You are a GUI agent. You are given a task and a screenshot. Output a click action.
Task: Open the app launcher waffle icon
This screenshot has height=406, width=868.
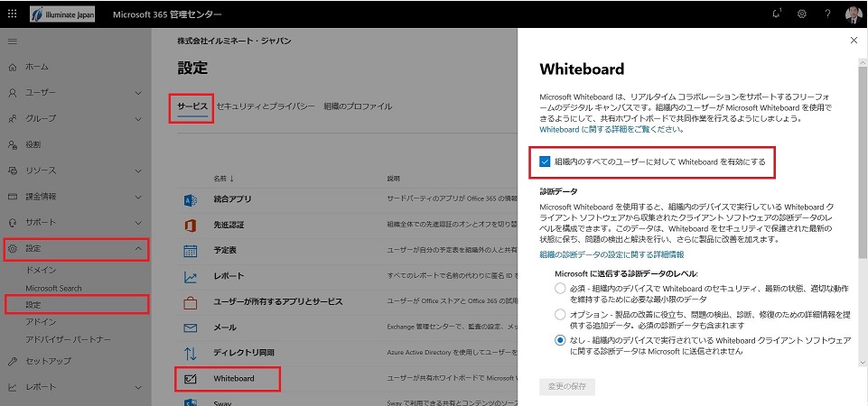coord(12,14)
